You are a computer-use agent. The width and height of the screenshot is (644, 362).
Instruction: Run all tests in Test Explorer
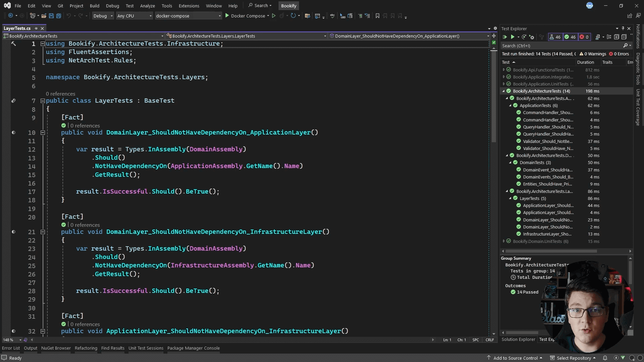(505, 37)
